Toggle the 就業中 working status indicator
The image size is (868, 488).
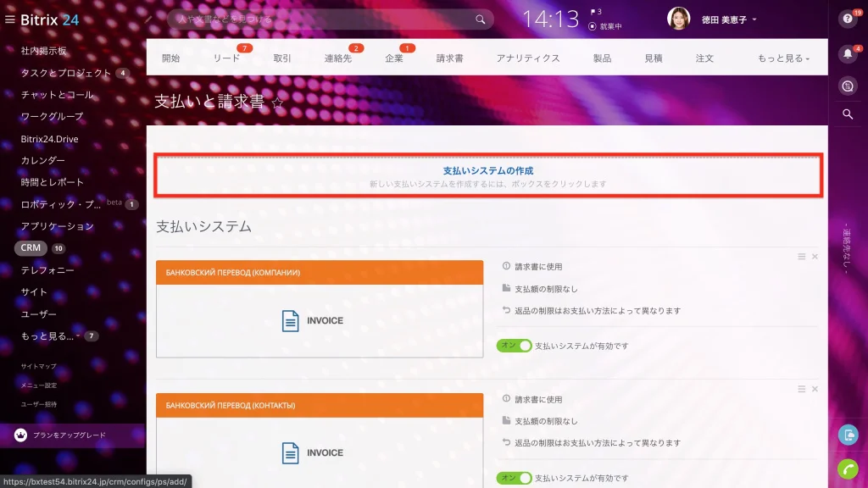click(x=605, y=26)
